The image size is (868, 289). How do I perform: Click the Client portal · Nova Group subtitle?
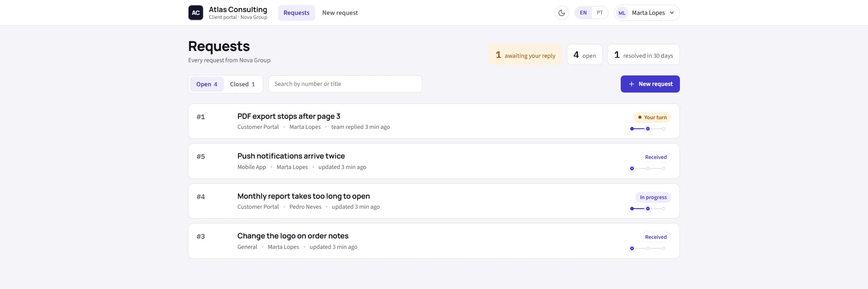pyautogui.click(x=238, y=17)
